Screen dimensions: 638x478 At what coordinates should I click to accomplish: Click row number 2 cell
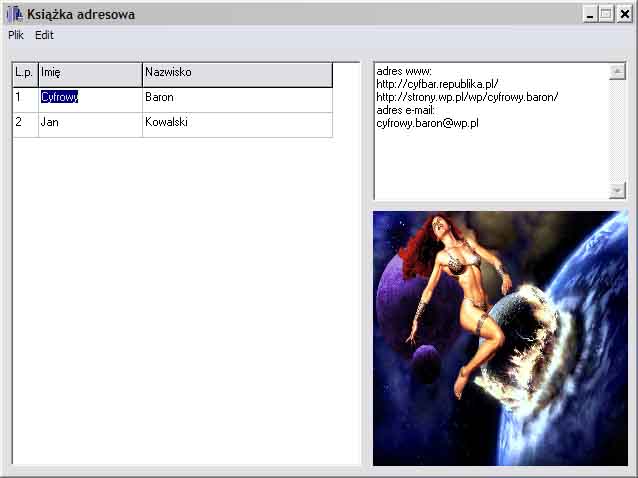point(25,124)
